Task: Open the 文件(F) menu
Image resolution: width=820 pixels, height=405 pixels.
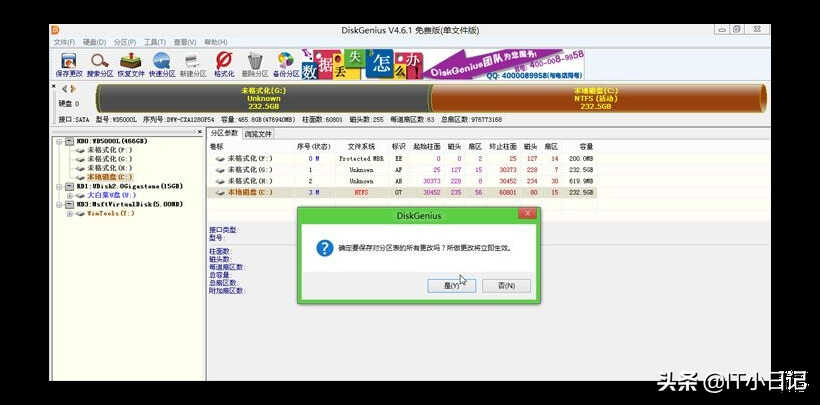Action: pyautogui.click(x=64, y=42)
